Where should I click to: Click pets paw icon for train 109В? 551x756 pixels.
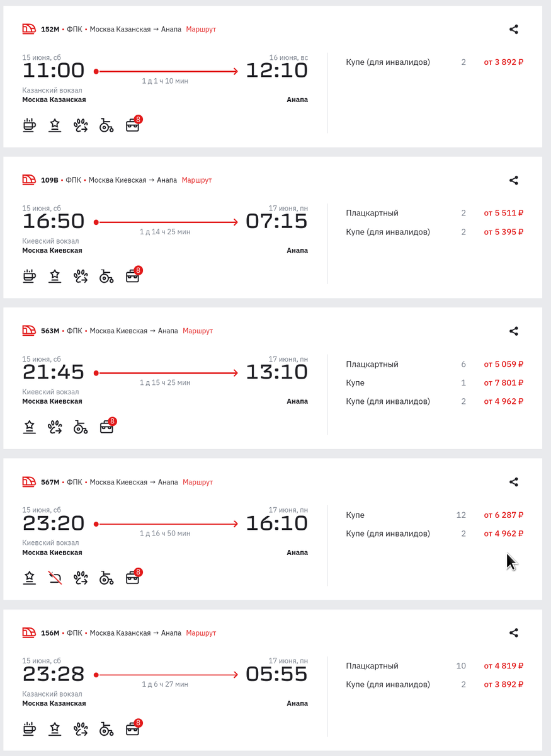[x=81, y=276]
